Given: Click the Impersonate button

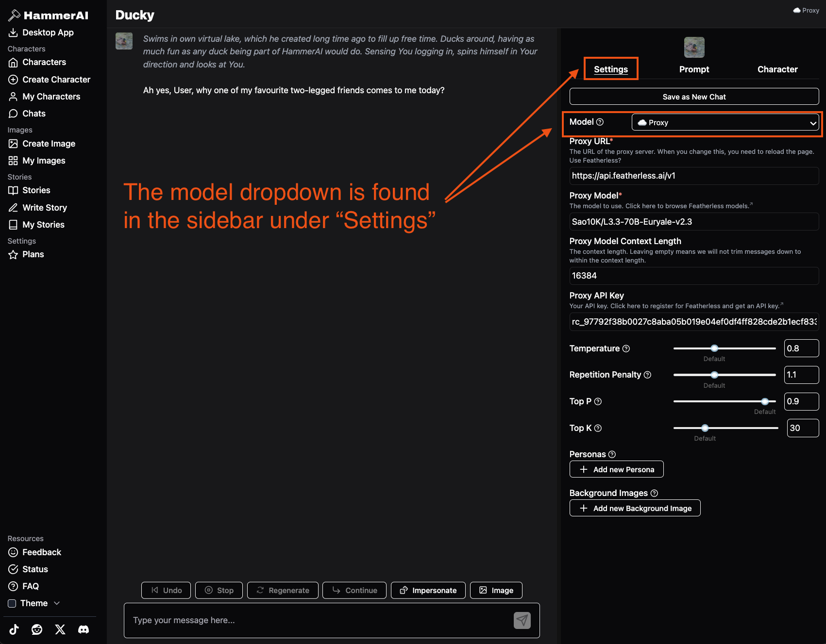Looking at the screenshot, I should click(428, 590).
